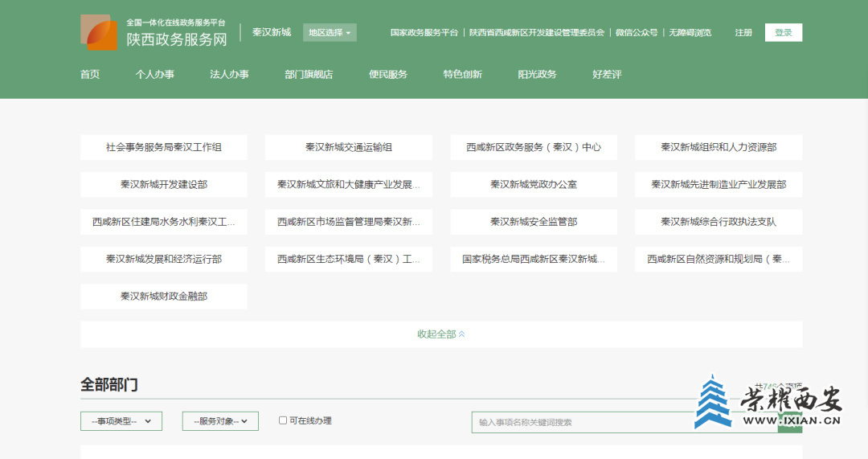The width and height of the screenshot is (868, 459).
Task: Select 西咸新区政务服务（秦汉）中心 department
Action: pyautogui.click(x=534, y=147)
